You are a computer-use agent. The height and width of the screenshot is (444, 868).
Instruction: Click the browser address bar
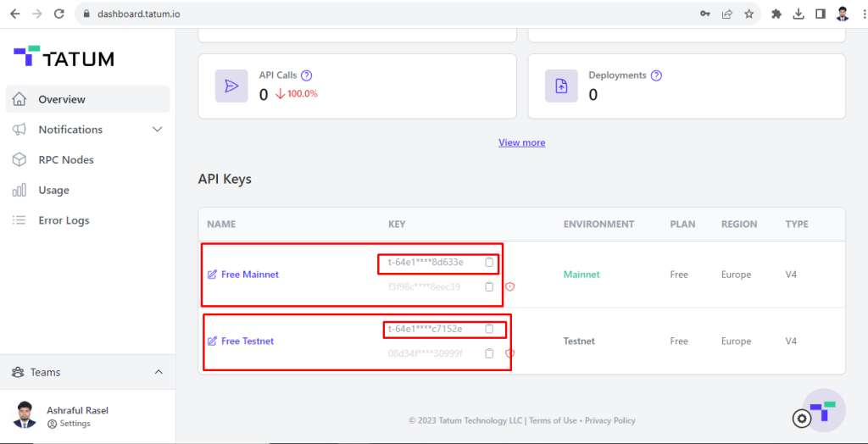381,14
